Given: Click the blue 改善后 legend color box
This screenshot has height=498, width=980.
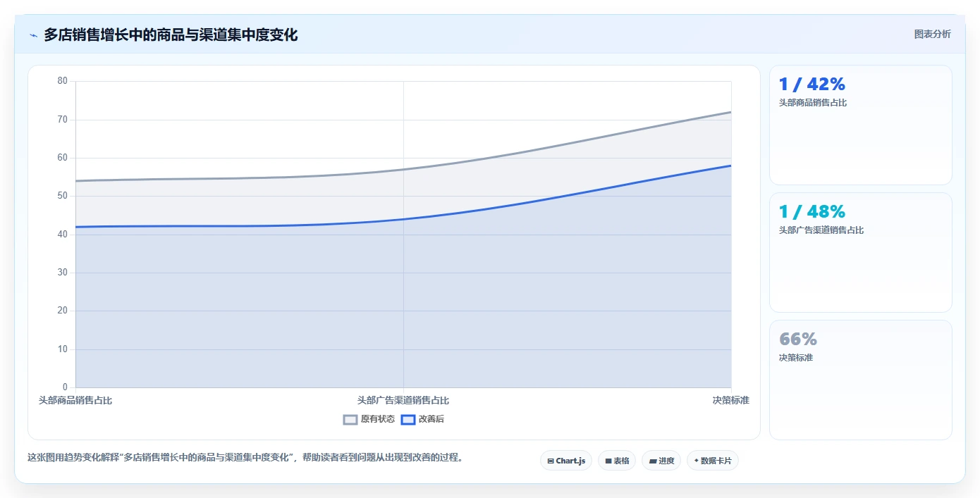Looking at the screenshot, I should click(x=408, y=419).
